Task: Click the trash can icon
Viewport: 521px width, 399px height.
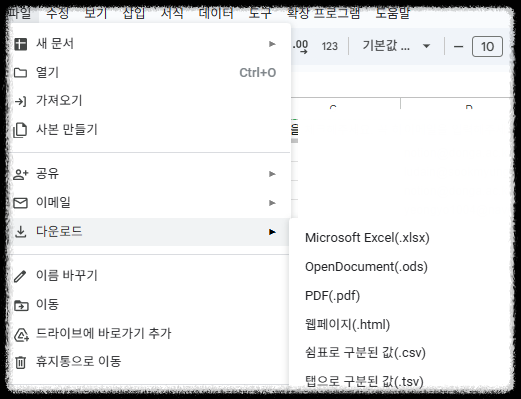Action: pyautogui.click(x=20, y=362)
